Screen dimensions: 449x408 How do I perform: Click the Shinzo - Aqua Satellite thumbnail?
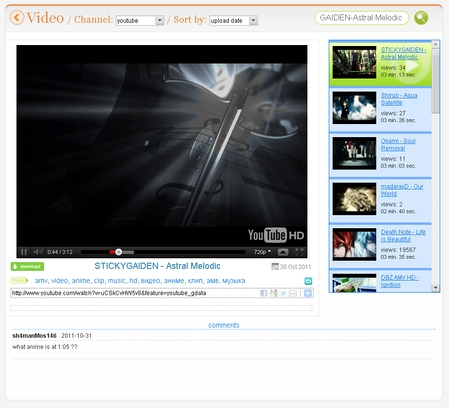pos(354,108)
